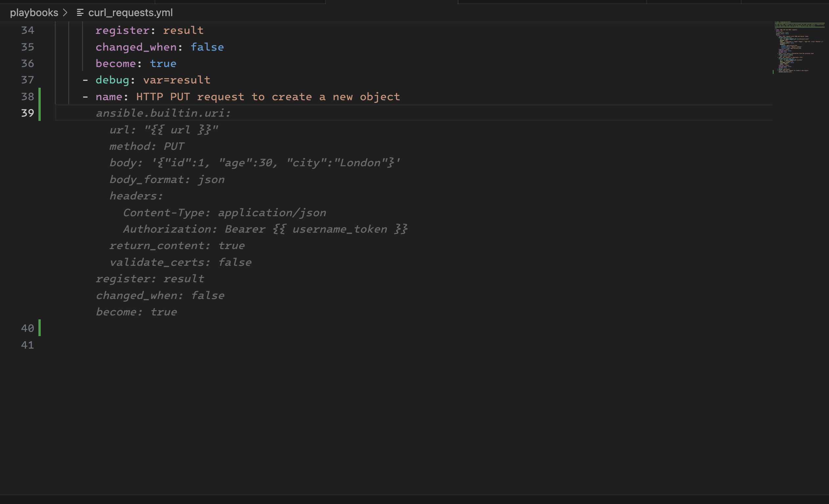Select line number 39 in the gutter
The height and width of the screenshot is (504, 829).
click(x=28, y=113)
